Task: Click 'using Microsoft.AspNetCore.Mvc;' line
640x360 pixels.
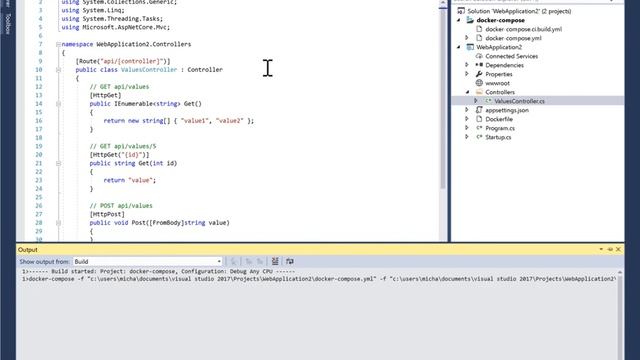Action: 116,27
